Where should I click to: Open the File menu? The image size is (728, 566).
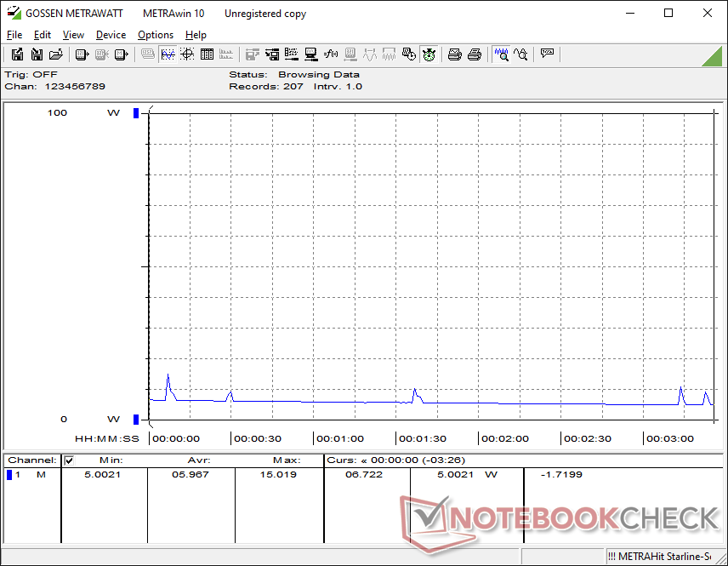pyautogui.click(x=14, y=35)
